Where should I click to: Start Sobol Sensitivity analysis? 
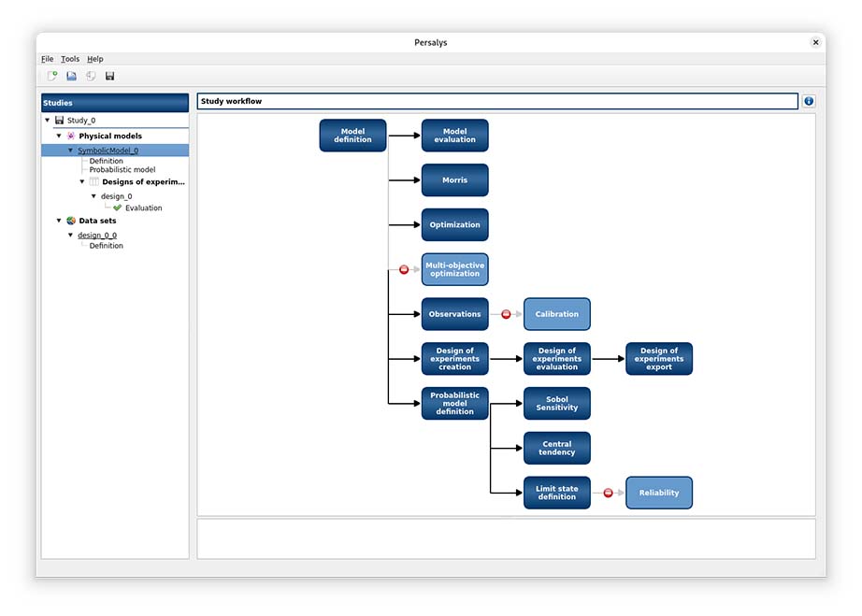click(556, 404)
